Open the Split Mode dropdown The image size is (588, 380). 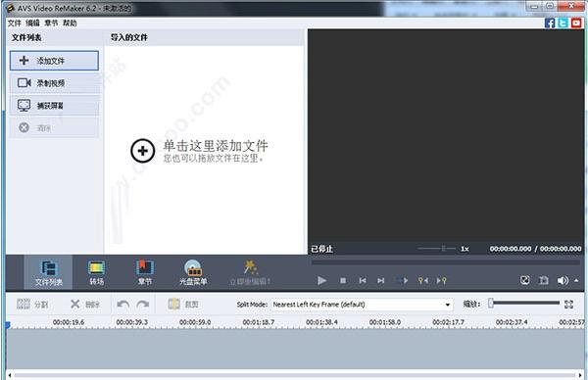coord(362,305)
